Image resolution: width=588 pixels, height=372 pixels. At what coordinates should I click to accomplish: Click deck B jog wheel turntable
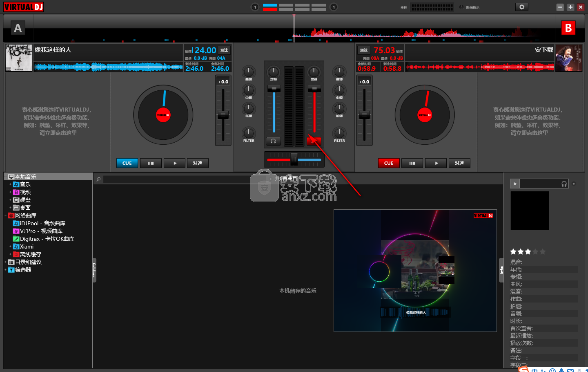point(425,115)
